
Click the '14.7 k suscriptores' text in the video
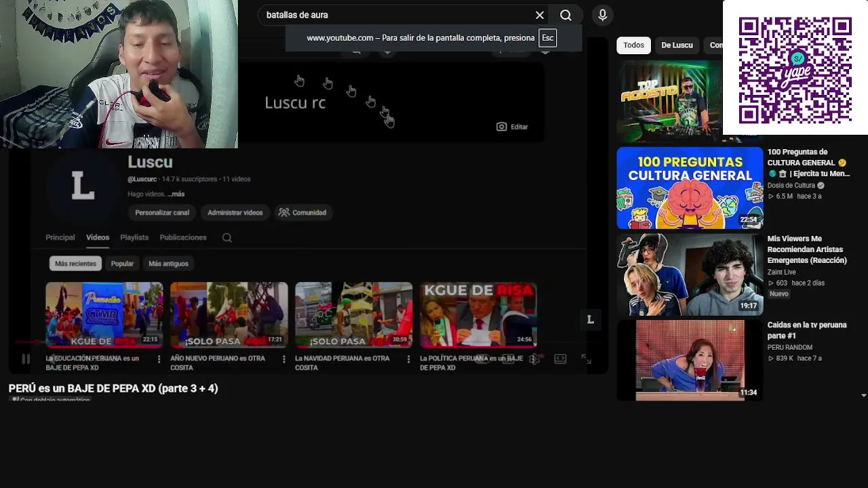tap(189, 180)
